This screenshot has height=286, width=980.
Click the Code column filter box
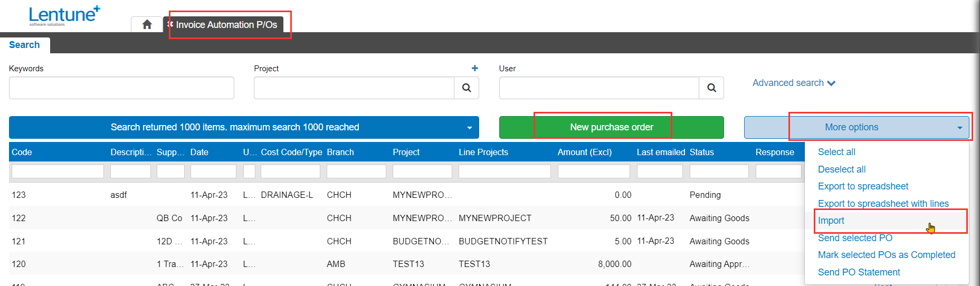click(58, 171)
